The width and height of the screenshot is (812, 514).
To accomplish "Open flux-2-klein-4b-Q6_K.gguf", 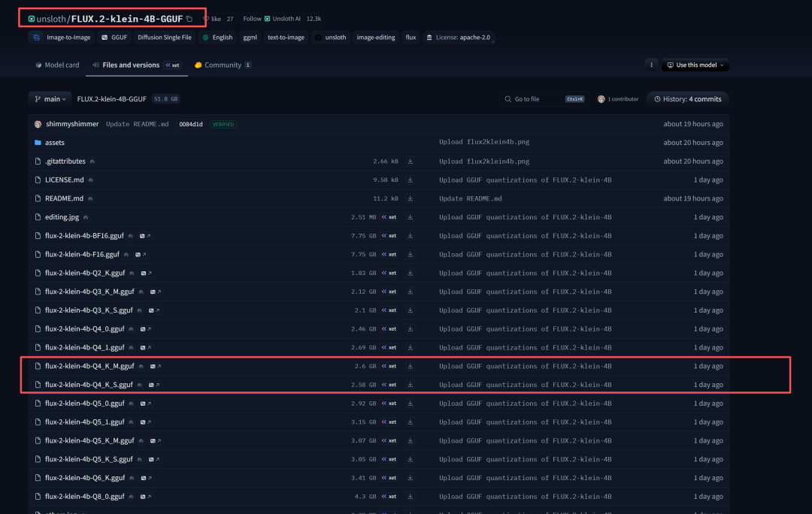I will click(x=85, y=478).
